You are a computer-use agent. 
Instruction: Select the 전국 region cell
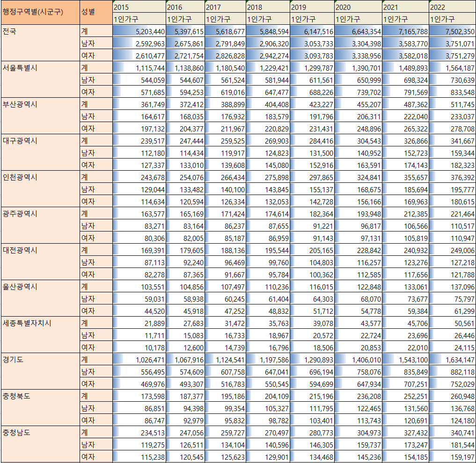40,43
